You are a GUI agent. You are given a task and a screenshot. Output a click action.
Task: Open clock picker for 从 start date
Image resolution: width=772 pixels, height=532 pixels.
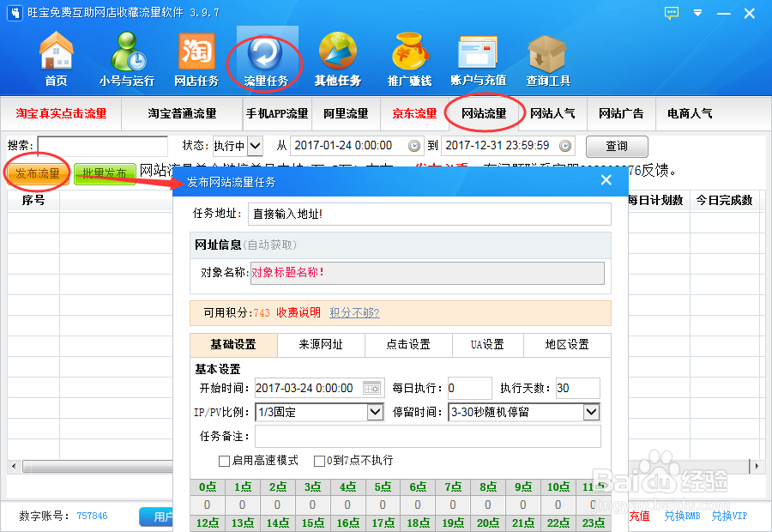pyautogui.click(x=414, y=146)
